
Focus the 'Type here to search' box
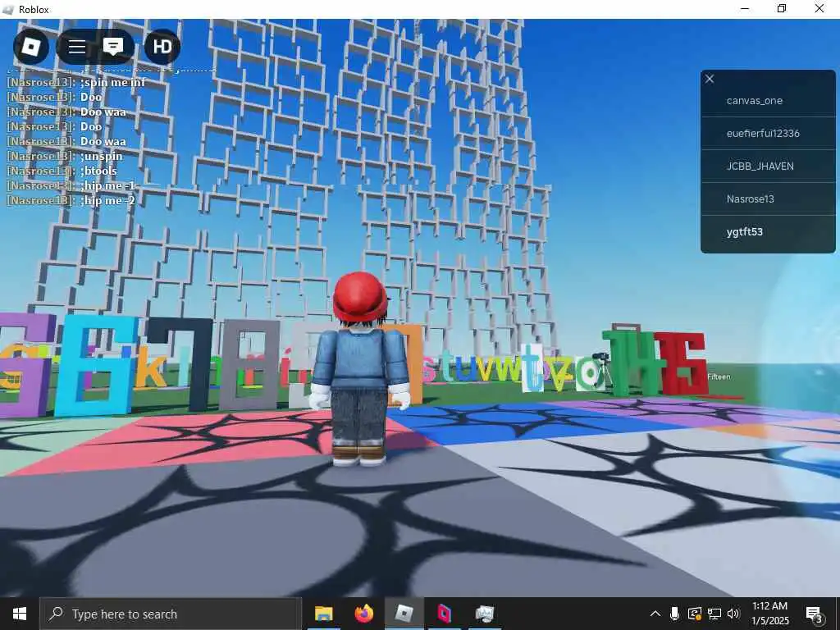pyautogui.click(x=171, y=614)
